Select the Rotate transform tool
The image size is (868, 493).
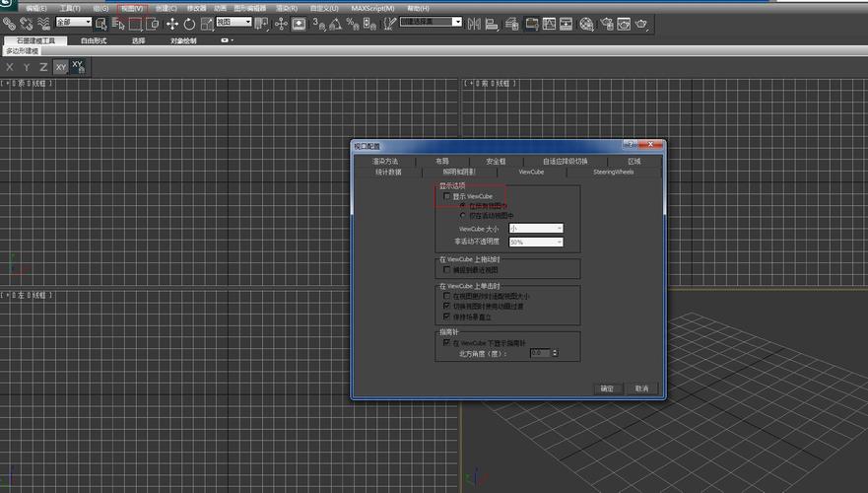(189, 23)
